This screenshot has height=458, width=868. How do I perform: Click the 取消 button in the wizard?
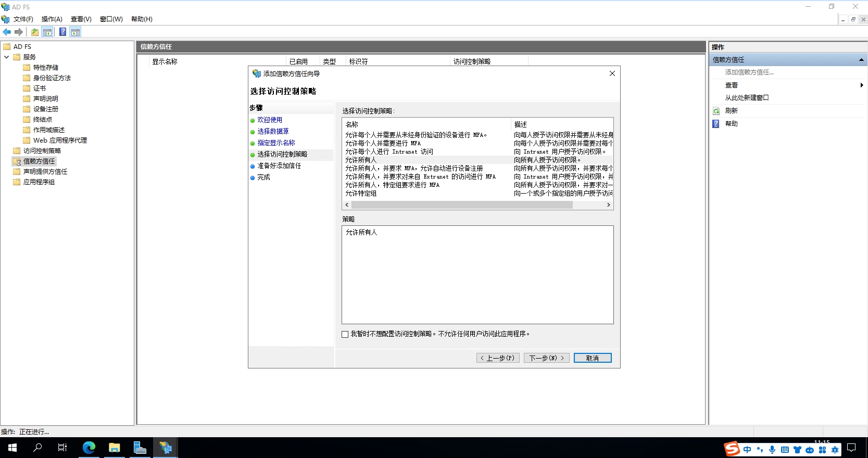[592, 358]
